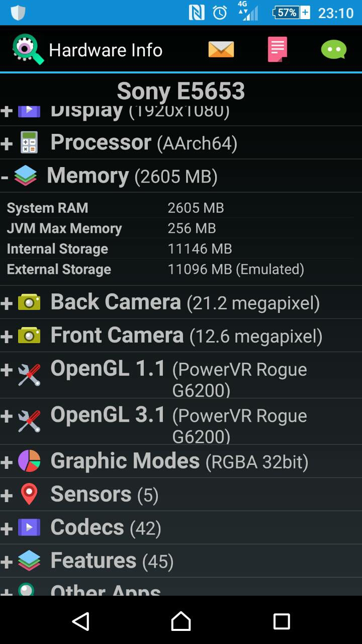The height and width of the screenshot is (644, 362).
Task: Open the Features (45) row
Action: pyautogui.click(x=181, y=561)
